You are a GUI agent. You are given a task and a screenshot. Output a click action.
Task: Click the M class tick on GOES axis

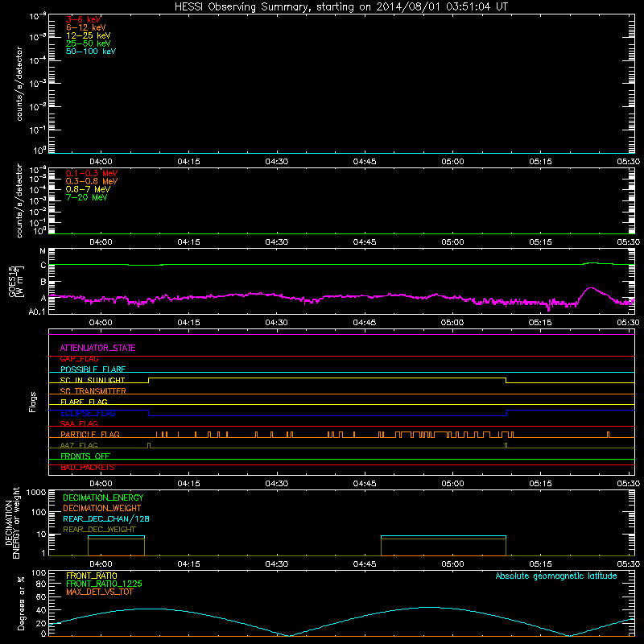43,250
